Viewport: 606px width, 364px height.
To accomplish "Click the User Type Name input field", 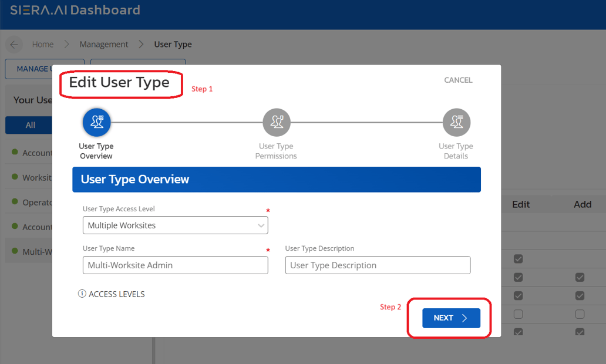I will 175,265.
